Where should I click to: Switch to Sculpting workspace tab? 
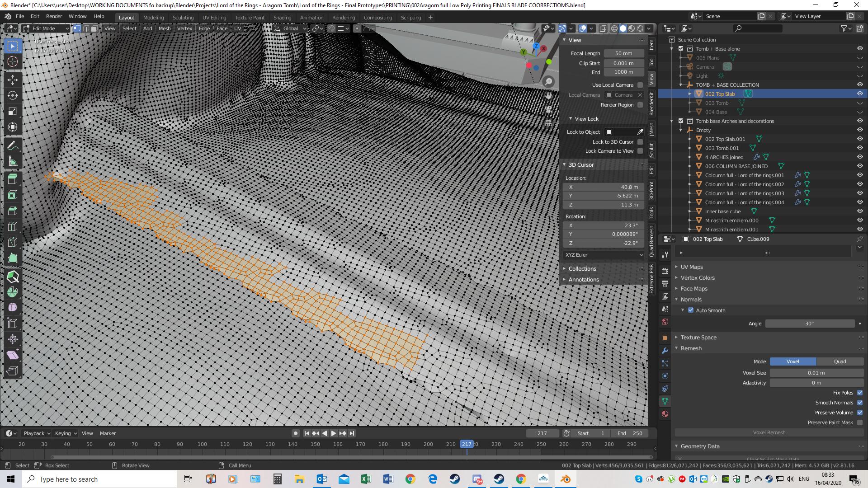coord(183,18)
